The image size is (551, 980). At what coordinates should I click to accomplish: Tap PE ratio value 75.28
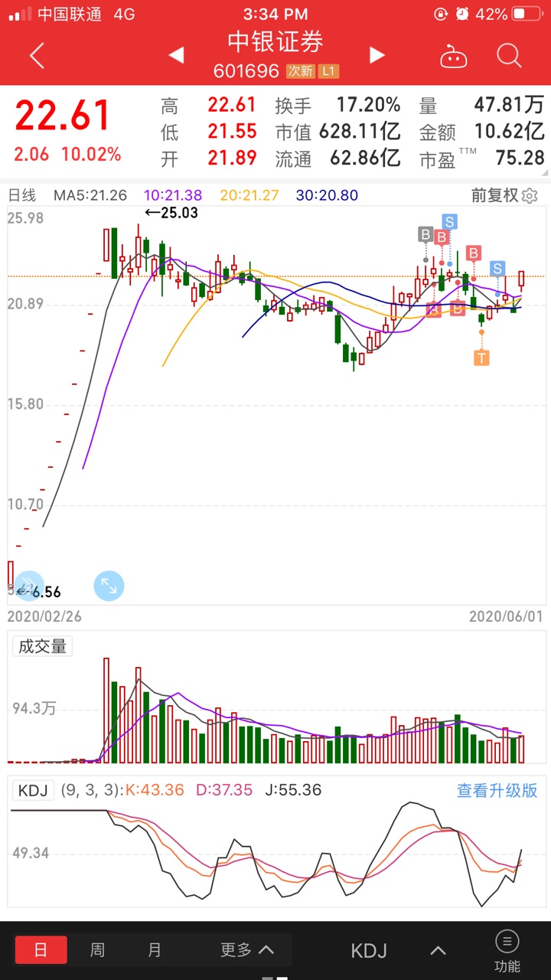point(520,158)
